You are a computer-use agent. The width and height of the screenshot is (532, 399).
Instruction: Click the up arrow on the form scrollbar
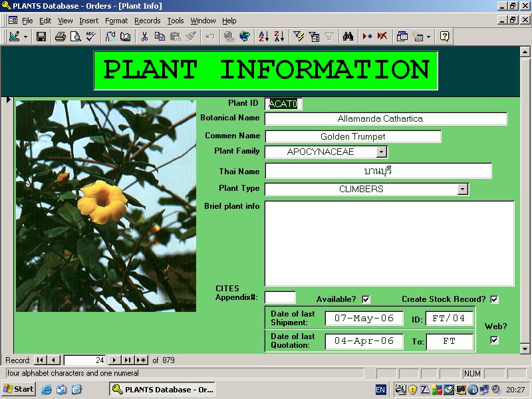pyautogui.click(x=525, y=52)
